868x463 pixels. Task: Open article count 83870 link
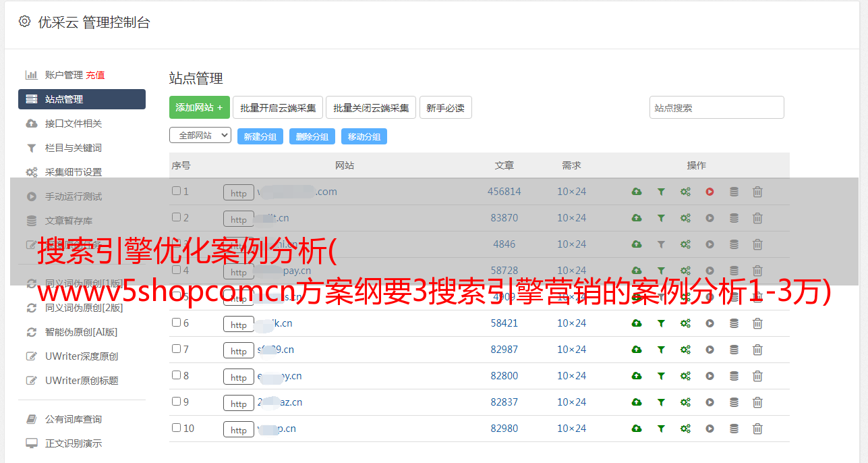504,218
